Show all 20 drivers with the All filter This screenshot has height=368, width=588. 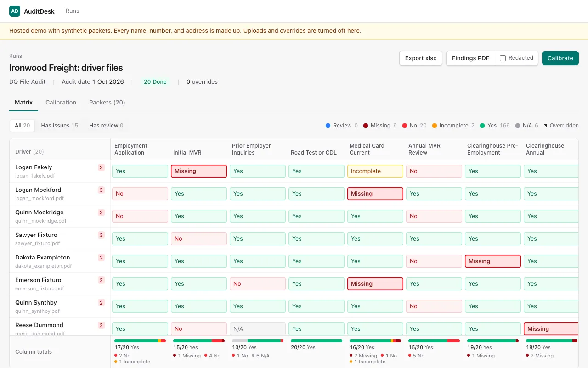(x=23, y=126)
